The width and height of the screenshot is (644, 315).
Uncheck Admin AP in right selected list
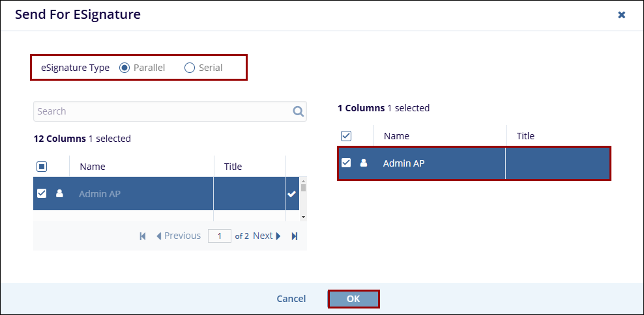click(346, 163)
